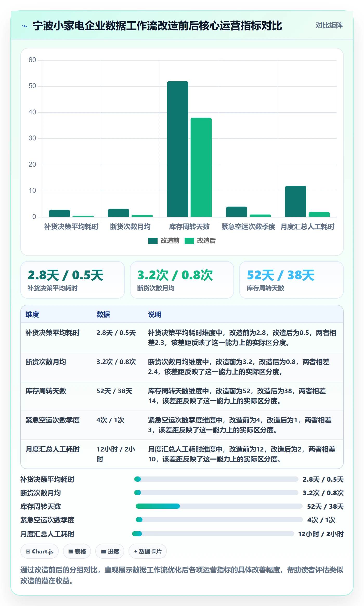364x606 pixels.
Task: Click the 4次 / 1次 table cell
Action: pyautogui.click(x=110, y=420)
